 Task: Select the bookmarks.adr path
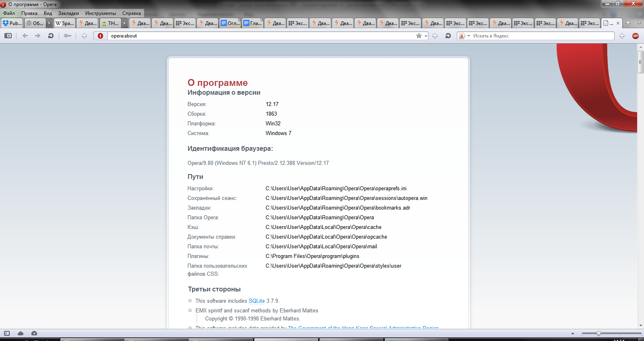pos(338,208)
